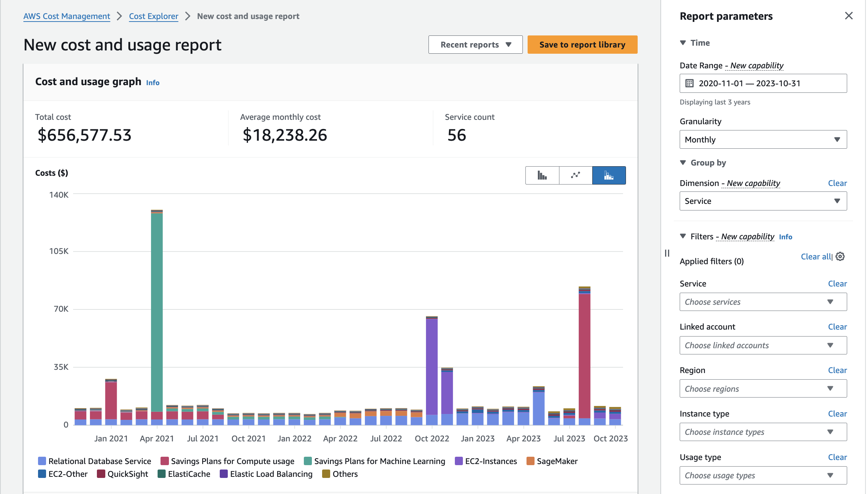Clear the Usage type filter
The width and height of the screenshot is (868, 494).
pyautogui.click(x=837, y=457)
